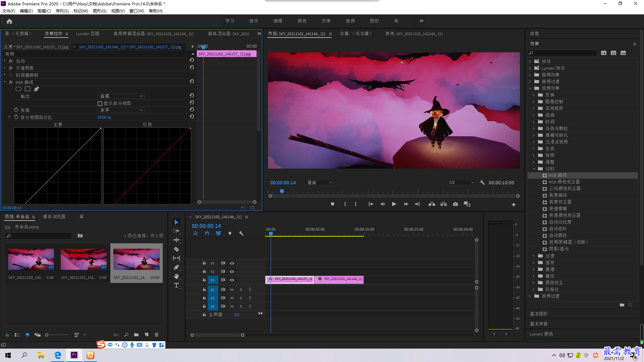The width and height of the screenshot is (644, 362).
Task: Step forward one frame in program monitor
Action: click(x=406, y=204)
